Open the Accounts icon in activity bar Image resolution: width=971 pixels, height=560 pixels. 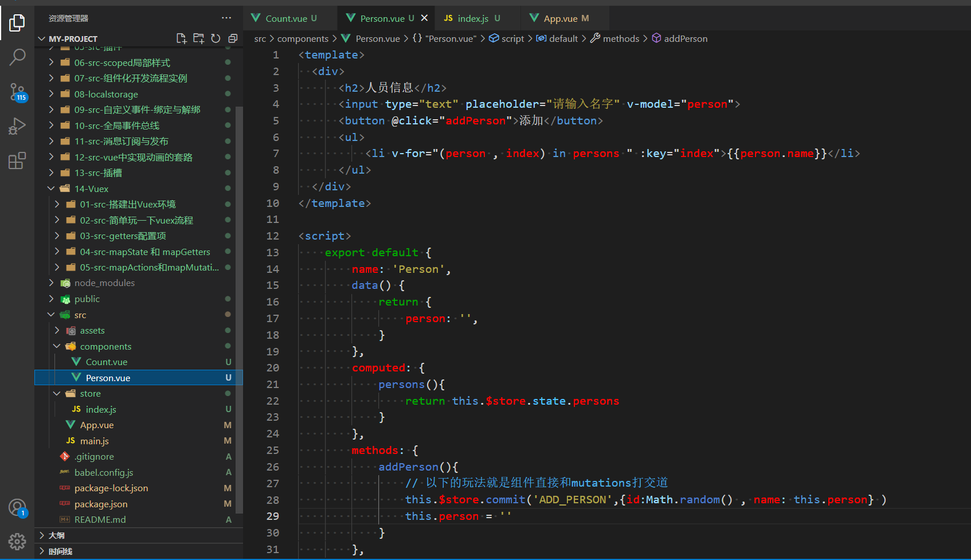pos(17,508)
